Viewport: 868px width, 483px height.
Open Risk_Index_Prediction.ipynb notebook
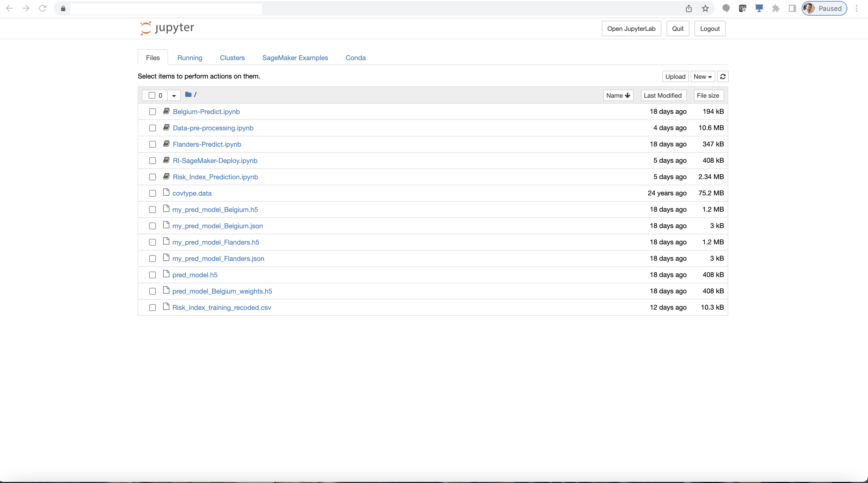(215, 177)
